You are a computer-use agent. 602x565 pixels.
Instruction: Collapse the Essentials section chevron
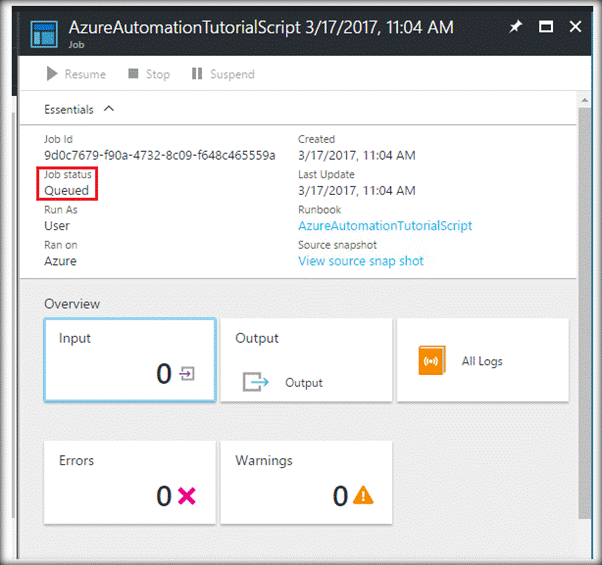(x=109, y=109)
